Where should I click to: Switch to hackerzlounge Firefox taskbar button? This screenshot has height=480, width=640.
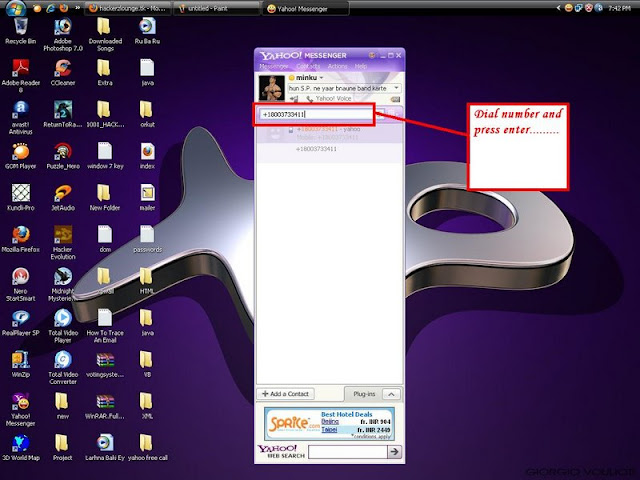pos(128,9)
